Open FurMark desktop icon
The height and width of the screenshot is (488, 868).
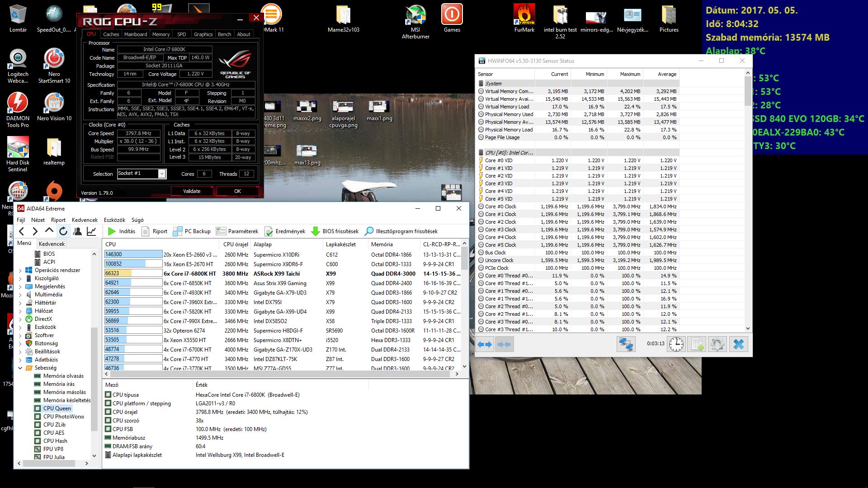[524, 18]
